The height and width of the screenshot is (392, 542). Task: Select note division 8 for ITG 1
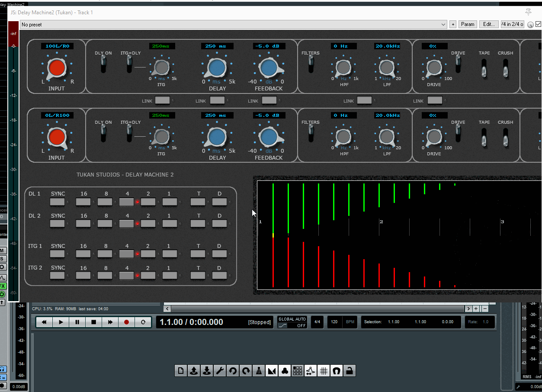tap(105, 254)
